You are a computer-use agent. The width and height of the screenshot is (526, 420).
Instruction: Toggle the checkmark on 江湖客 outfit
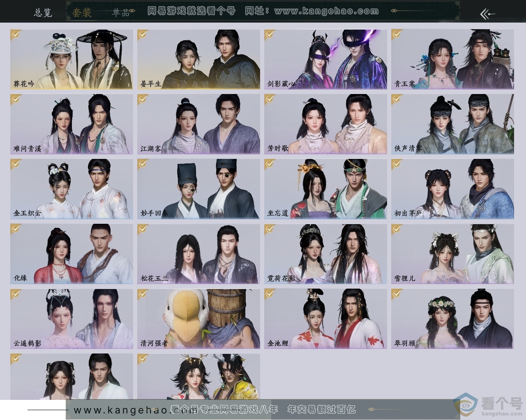pyautogui.click(x=143, y=100)
